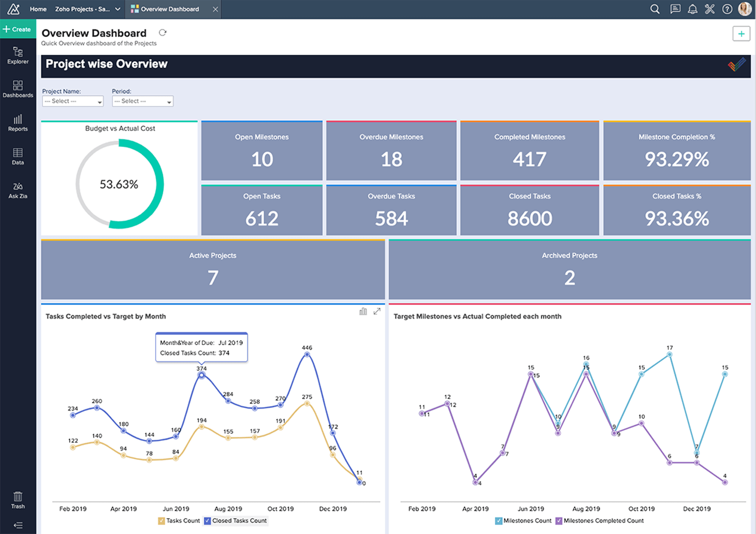The width and height of the screenshot is (756, 534).
Task: Toggle the Closed Tasks Count legend checkbox
Action: [207, 521]
